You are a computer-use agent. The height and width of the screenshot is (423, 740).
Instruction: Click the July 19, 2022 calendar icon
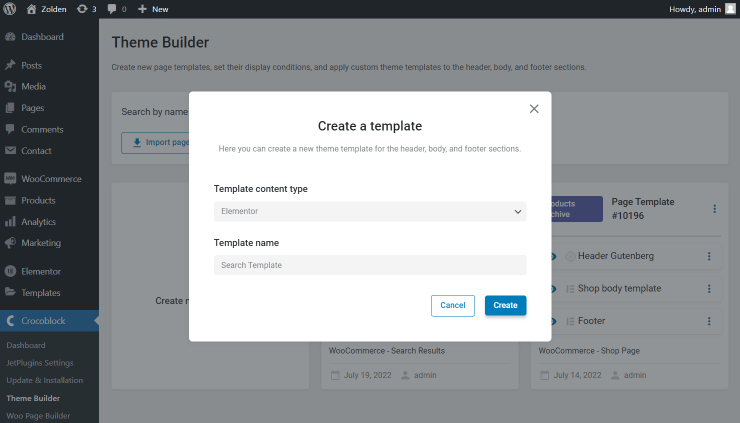335,375
